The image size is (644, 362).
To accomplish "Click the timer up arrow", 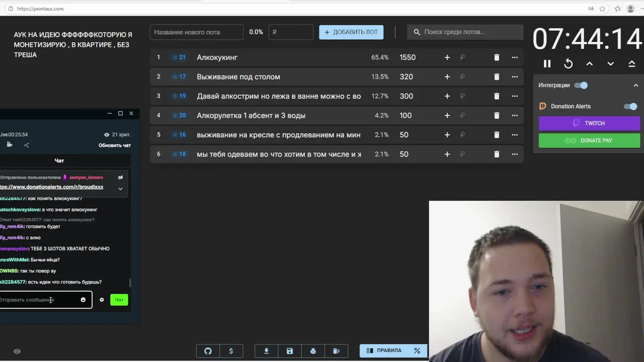I will [x=589, y=64].
